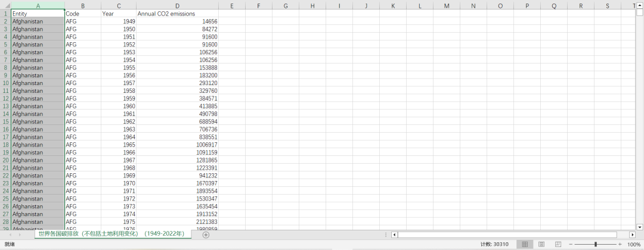644x250 pixels.
Task: Click horizontal scrollbar left arrow
Action: [x=394, y=235]
